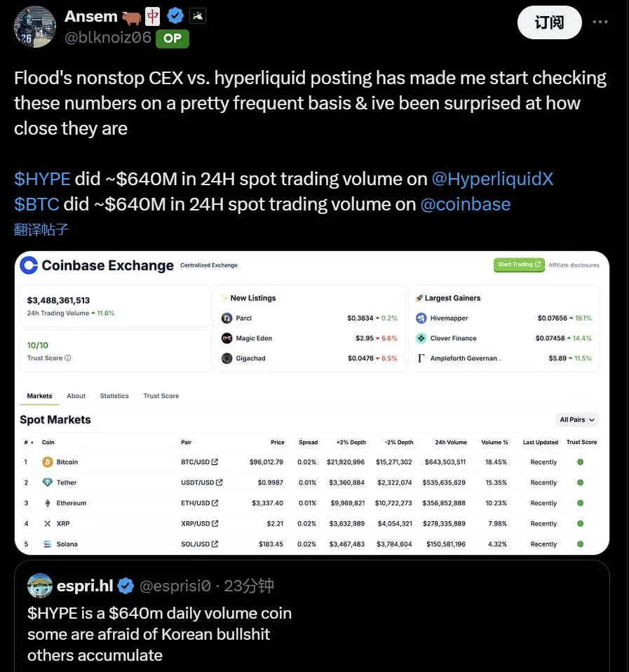Open the tweet's more options menu
Viewport: 629px width, 672px height.
(600, 21)
